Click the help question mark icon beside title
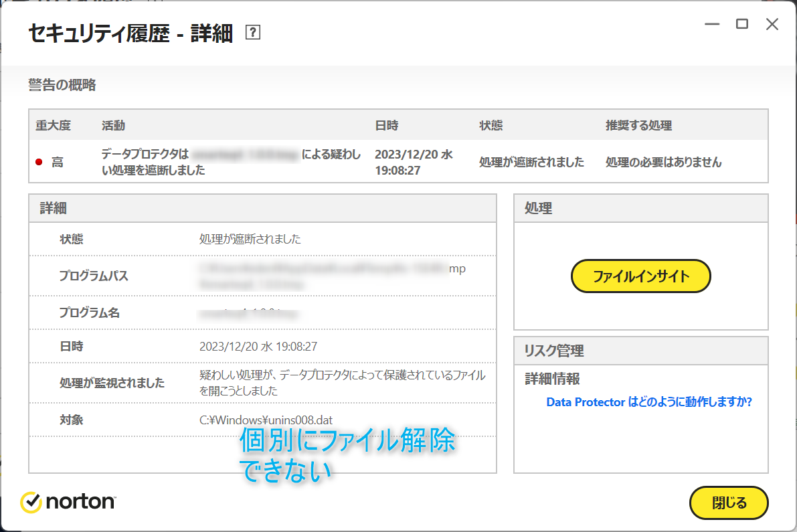 [252, 33]
